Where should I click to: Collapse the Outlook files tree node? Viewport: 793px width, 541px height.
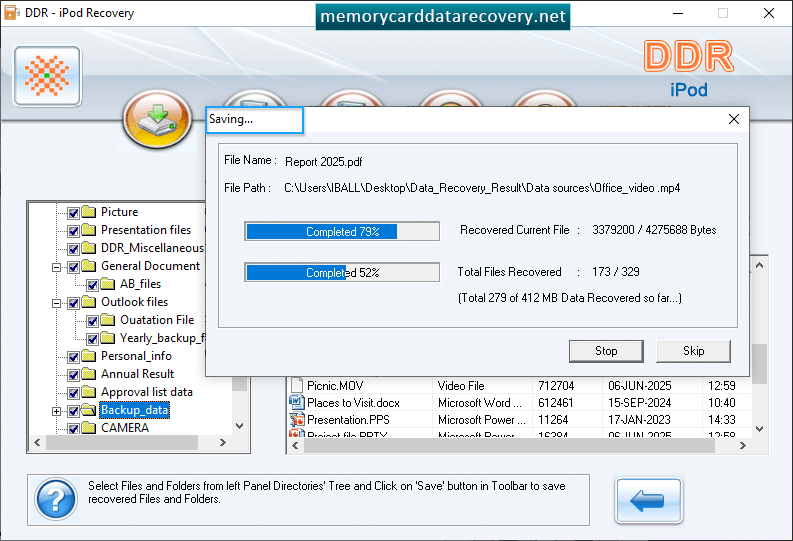pos(57,303)
